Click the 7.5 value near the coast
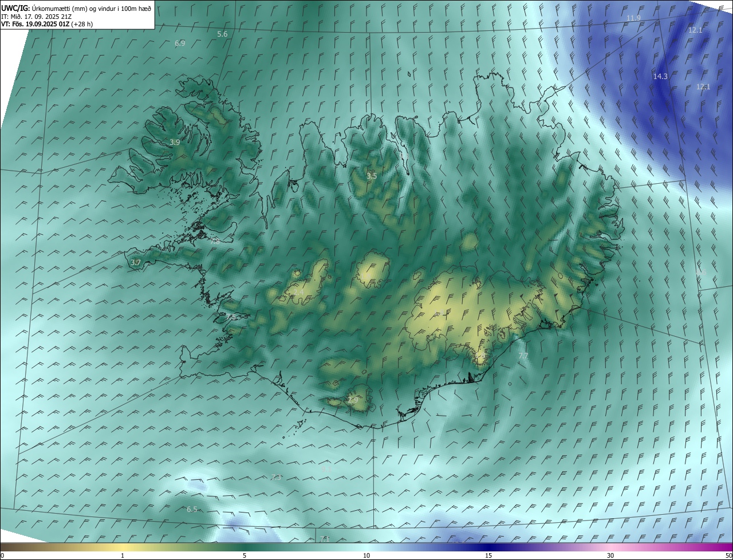This screenshot has height=560, width=733. pos(231,317)
